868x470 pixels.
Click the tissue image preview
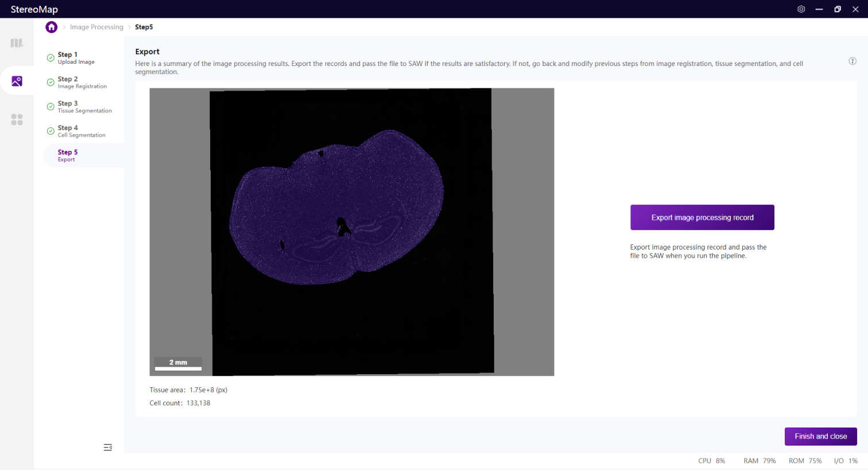(x=351, y=231)
